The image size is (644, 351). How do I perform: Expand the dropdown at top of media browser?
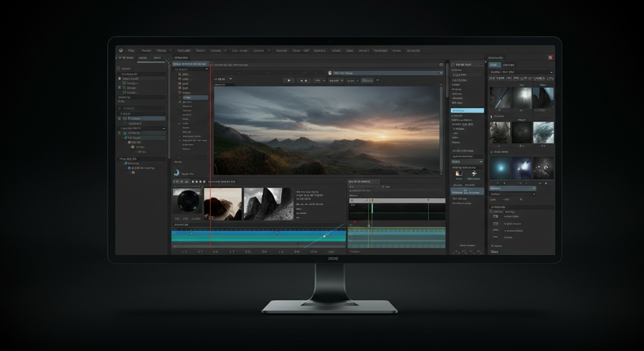521,72
